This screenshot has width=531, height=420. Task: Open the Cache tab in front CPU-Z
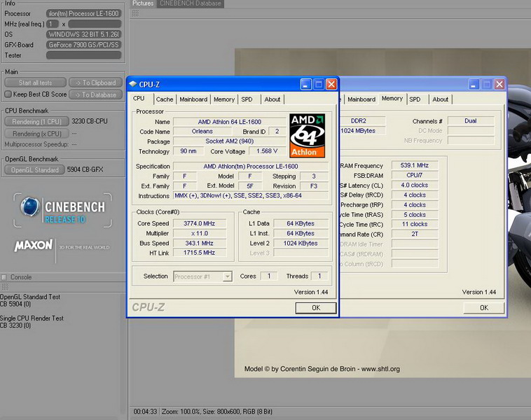(x=165, y=99)
